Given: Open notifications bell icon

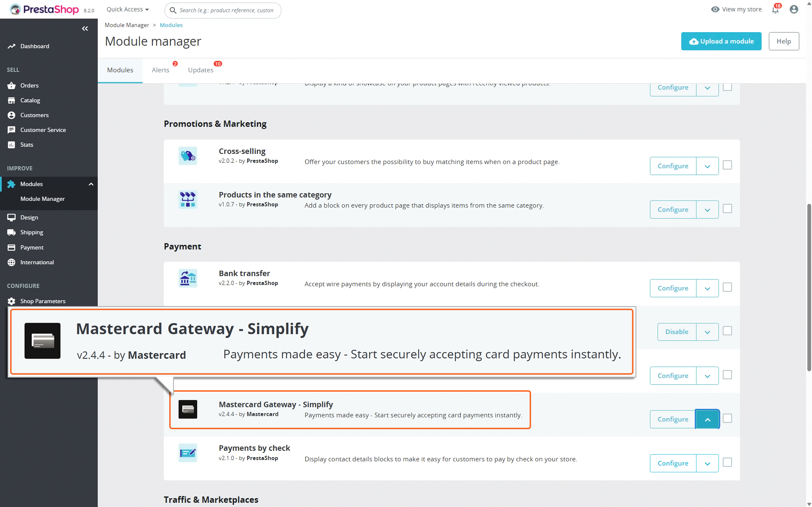Looking at the screenshot, I should [775, 9].
